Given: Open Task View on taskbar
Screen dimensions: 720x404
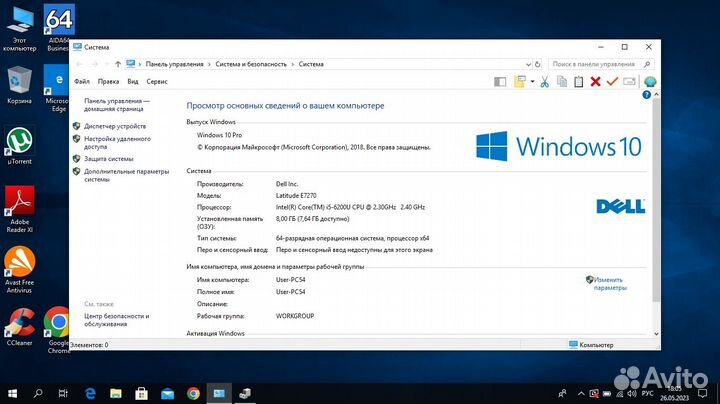Looking at the screenshot, I should tap(63, 393).
